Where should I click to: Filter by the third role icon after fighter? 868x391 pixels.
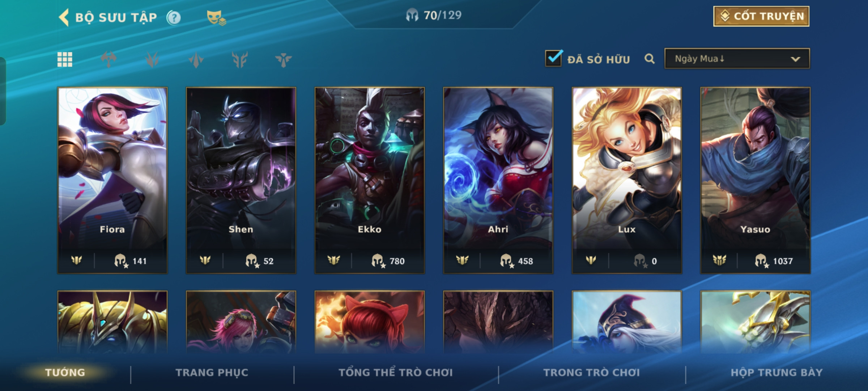[x=196, y=59]
